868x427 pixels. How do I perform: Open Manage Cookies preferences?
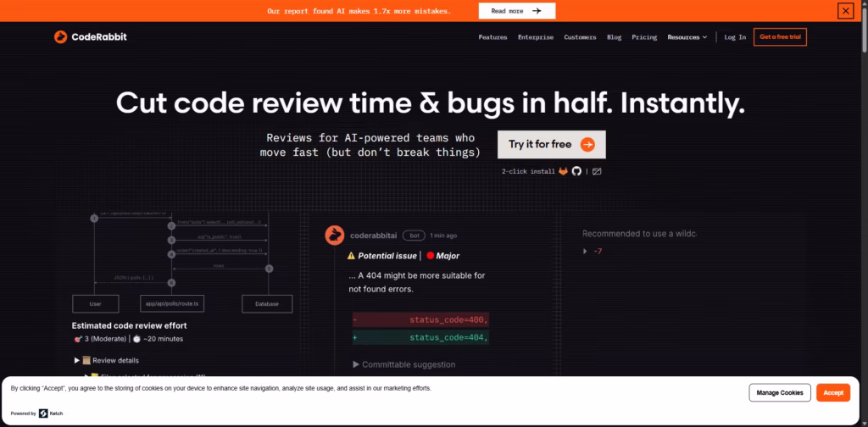pyautogui.click(x=779, y=392)
